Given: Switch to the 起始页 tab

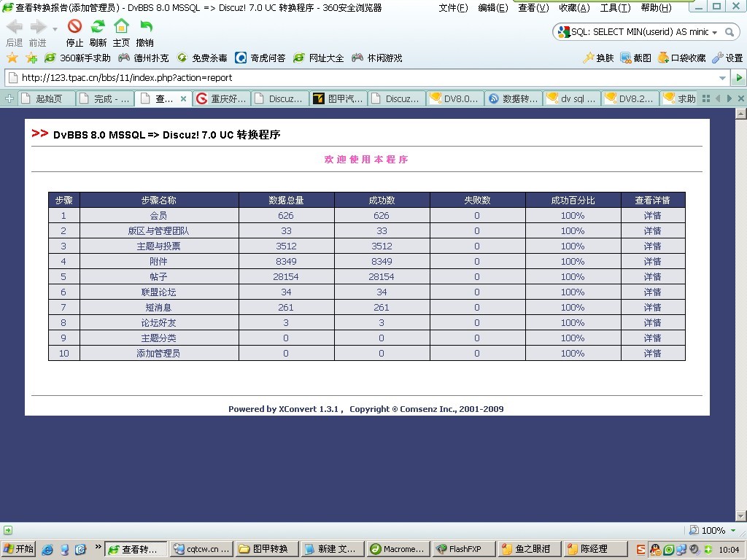Looking at the screenshot, I should tap(47, 98).
